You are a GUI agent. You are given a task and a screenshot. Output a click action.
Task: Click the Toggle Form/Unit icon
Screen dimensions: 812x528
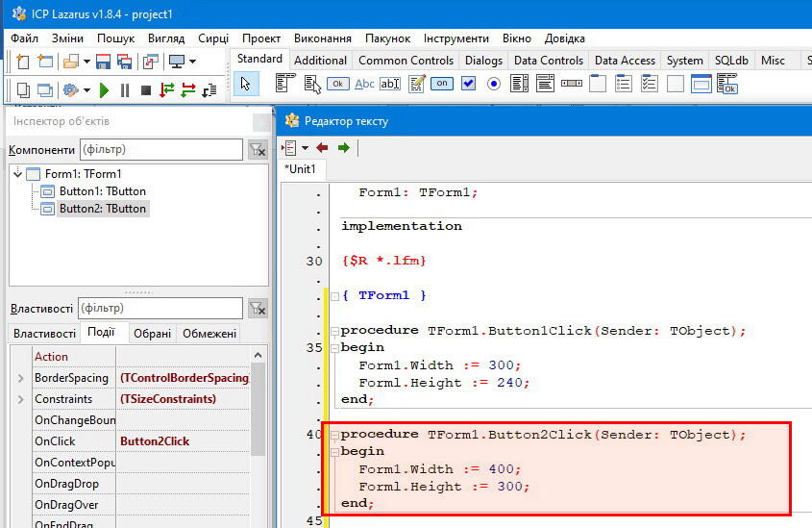click(150, 62)
